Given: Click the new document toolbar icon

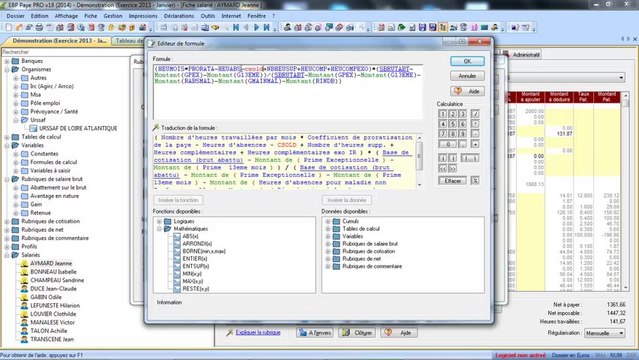Looking at the screenshot, I should [9, 27].
